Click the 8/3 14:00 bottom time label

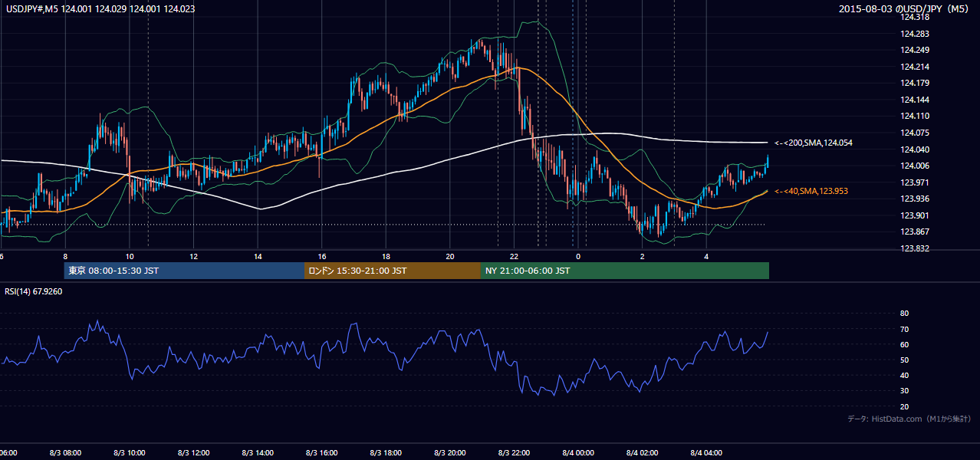[258, 453]
